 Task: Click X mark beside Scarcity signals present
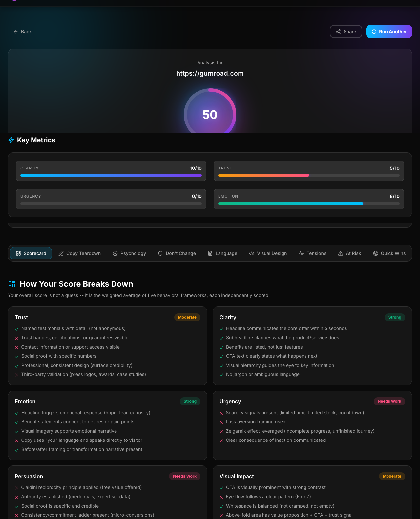coord(221,413)
